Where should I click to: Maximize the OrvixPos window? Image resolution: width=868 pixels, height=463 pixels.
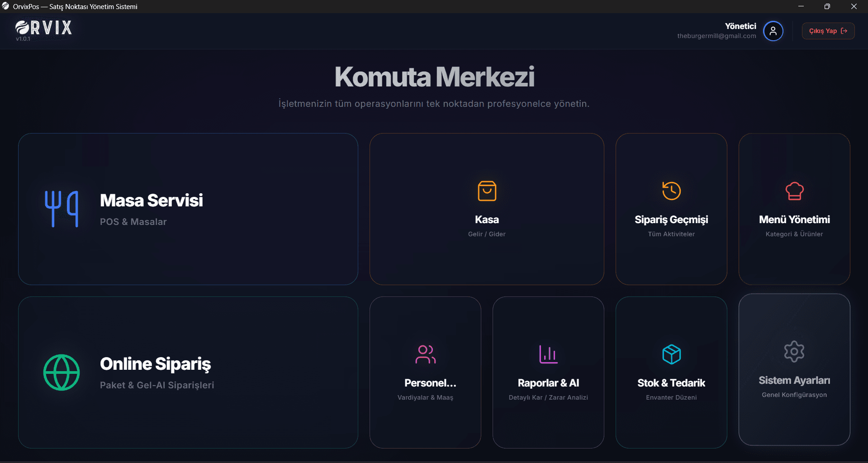[x=827, y=6]
